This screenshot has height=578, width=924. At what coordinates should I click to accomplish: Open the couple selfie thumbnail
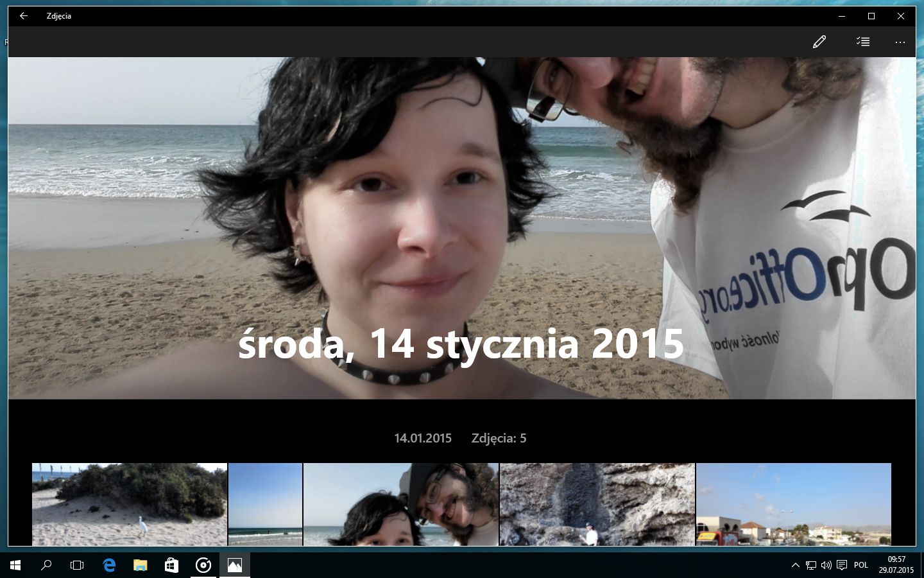click(x=401, y=504)
